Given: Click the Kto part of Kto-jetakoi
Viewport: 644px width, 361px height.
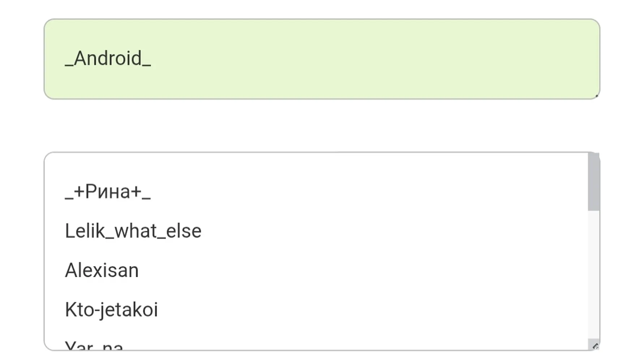Looking at the screenshot, I should [79, 309].
